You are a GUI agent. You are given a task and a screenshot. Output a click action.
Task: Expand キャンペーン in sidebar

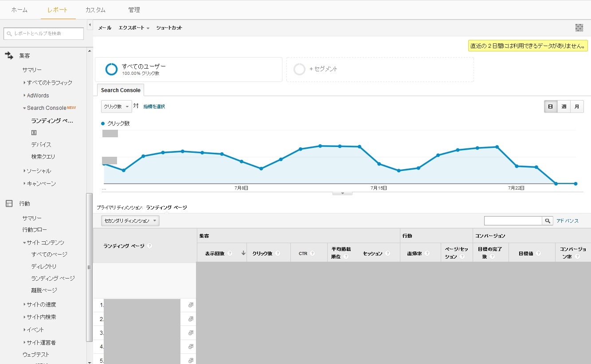[x=24, y=183]
